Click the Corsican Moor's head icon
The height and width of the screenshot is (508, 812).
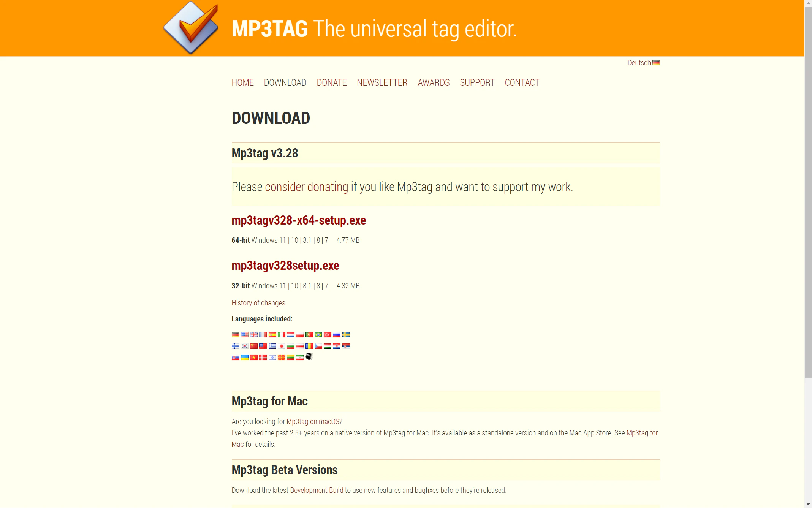pos(309,356)
